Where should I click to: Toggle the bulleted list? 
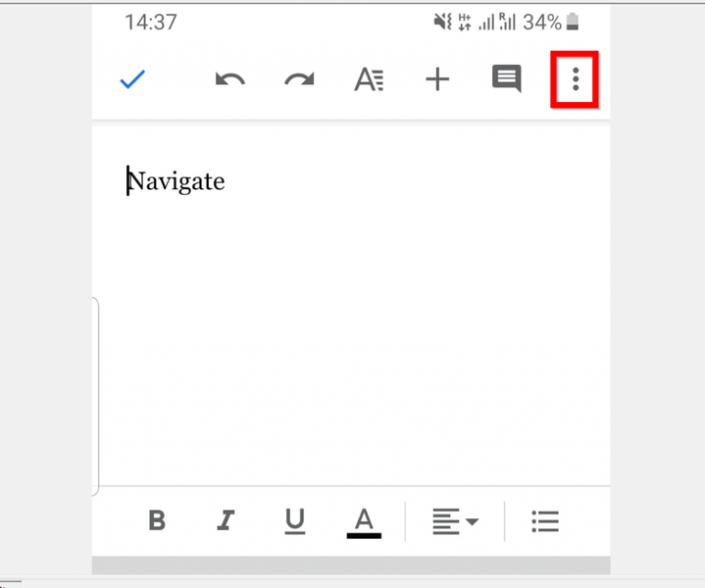coord(545,521)
